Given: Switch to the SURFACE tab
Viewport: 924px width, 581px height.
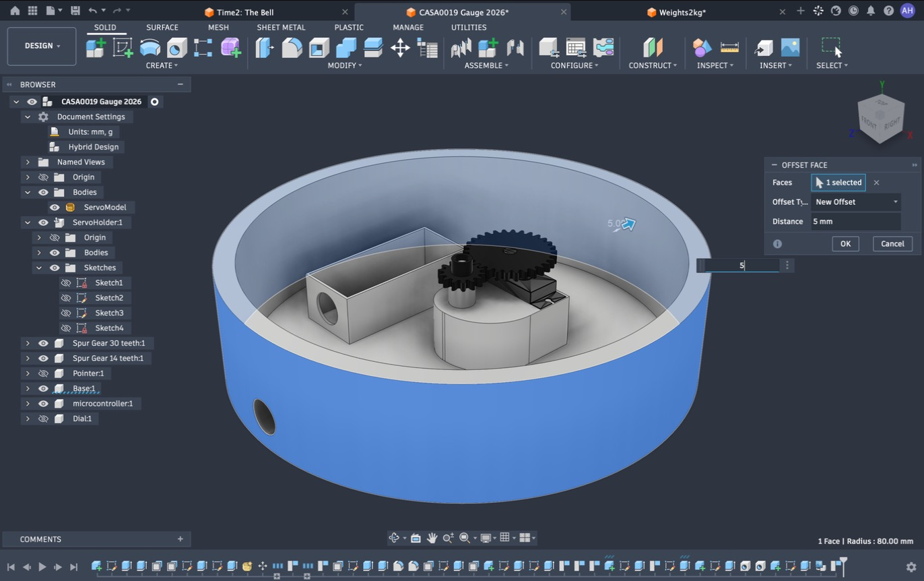Looking at the screenshot, I should coord(162,27).
